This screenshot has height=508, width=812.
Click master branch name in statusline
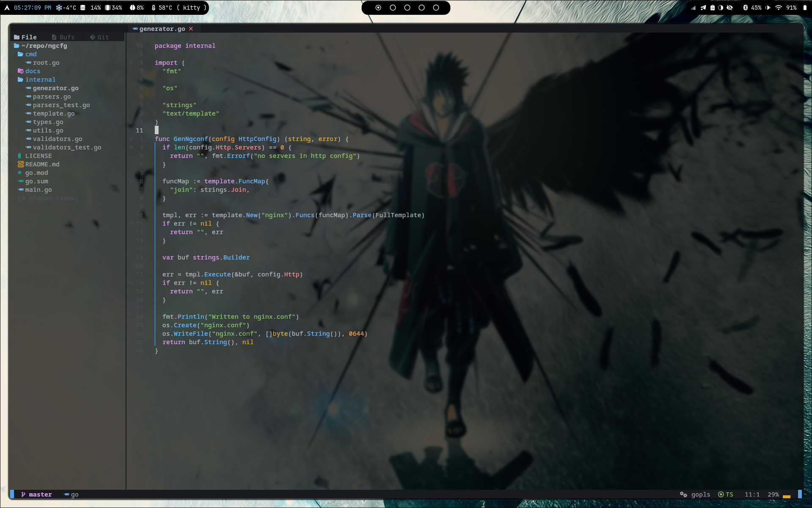click(x=41, y=494)
